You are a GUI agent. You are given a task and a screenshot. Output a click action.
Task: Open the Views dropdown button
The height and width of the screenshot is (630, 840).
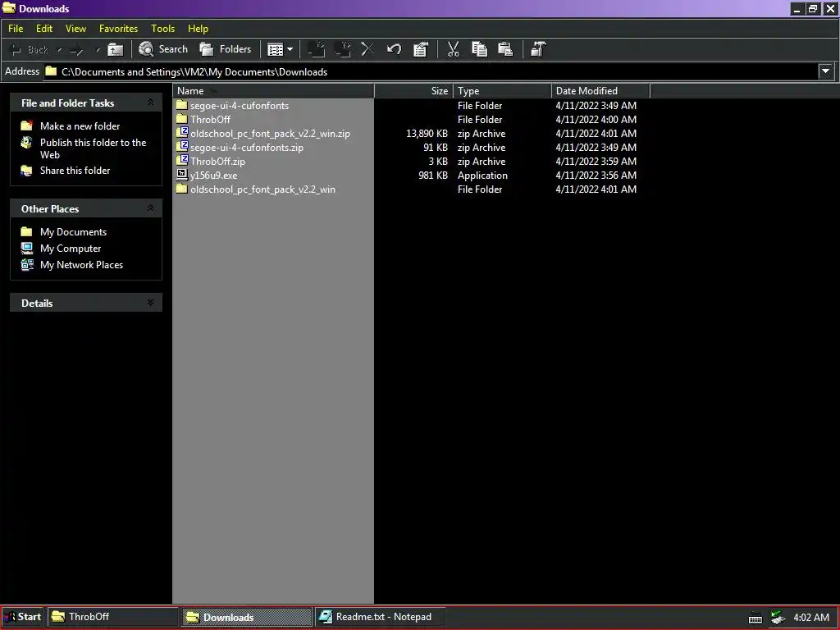pos(281,50)
